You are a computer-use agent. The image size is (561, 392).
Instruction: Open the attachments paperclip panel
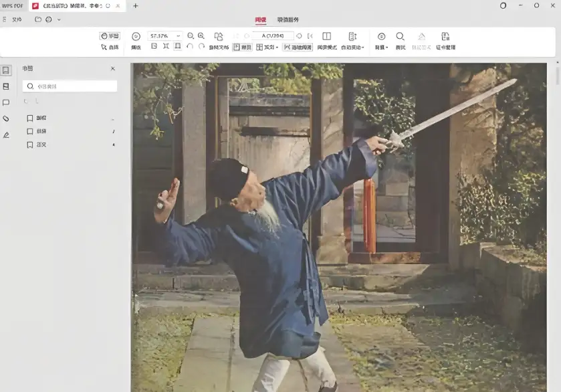6,118
